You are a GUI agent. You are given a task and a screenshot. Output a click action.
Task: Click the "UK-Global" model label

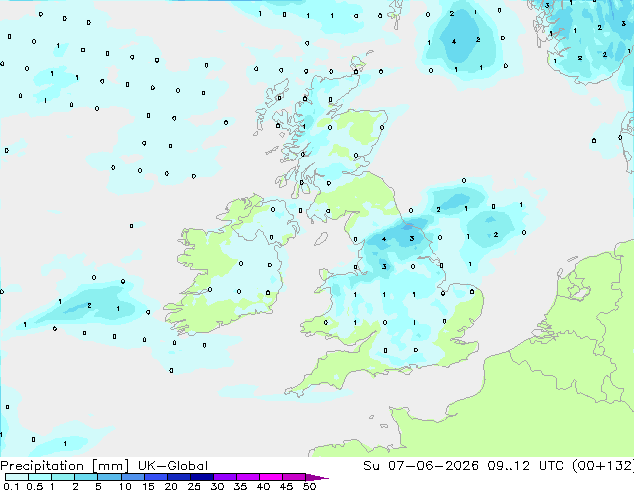[x=173, y=466]
